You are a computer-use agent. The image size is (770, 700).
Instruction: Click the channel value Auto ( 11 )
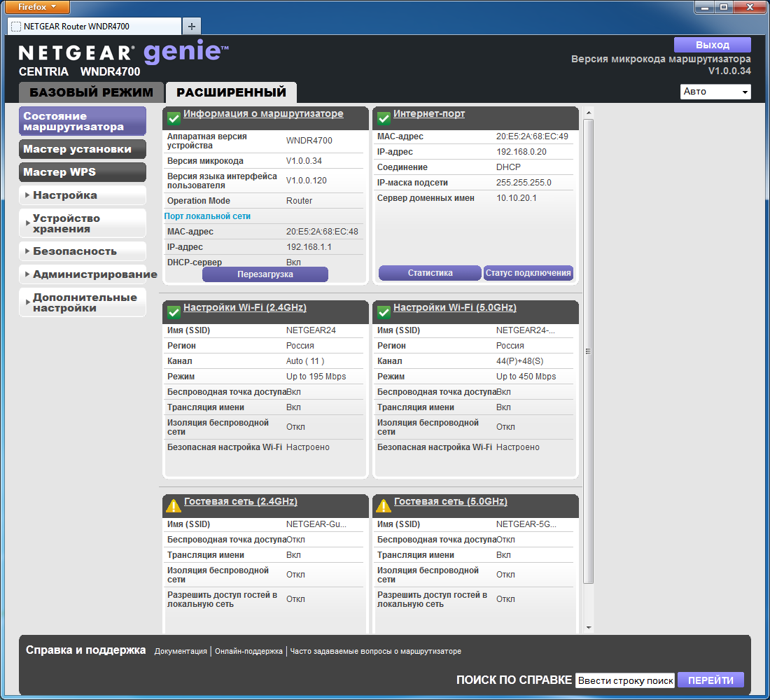tap(305, 361)
